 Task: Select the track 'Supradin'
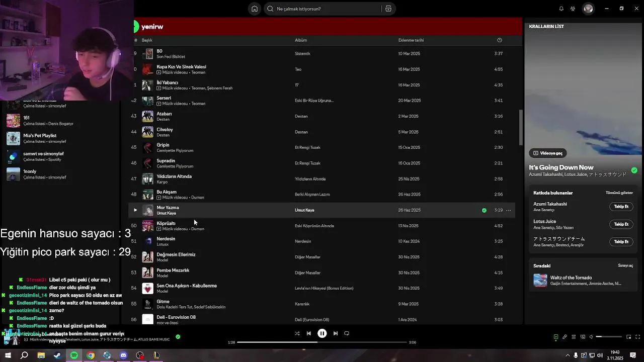166,161
